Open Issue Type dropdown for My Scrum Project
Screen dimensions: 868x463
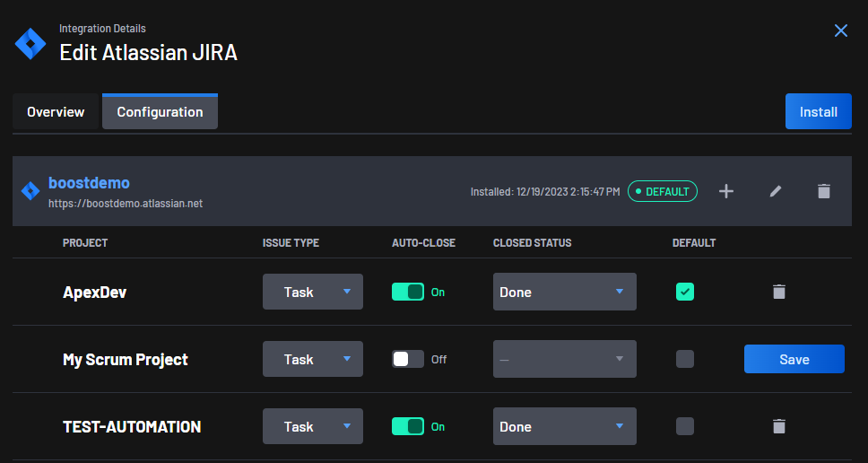coord(313,360)
